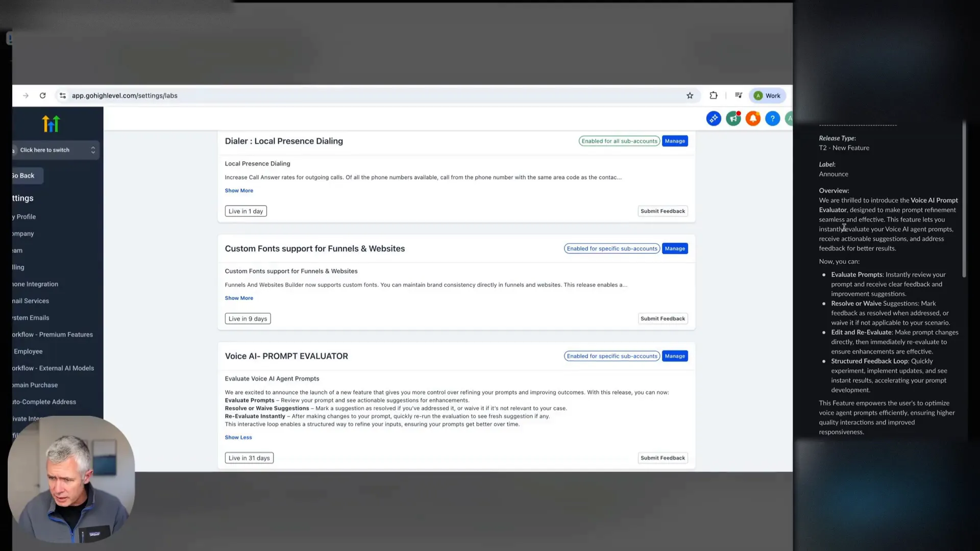Click the right panel vertical scrollbar
The image size is (980, 551).
[964, 199]
